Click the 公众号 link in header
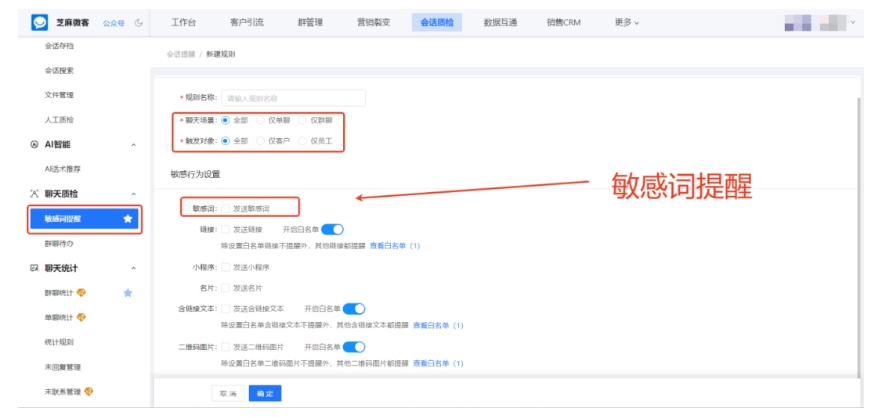This screenshot has height=417, width=874. [x=114, y=23]
